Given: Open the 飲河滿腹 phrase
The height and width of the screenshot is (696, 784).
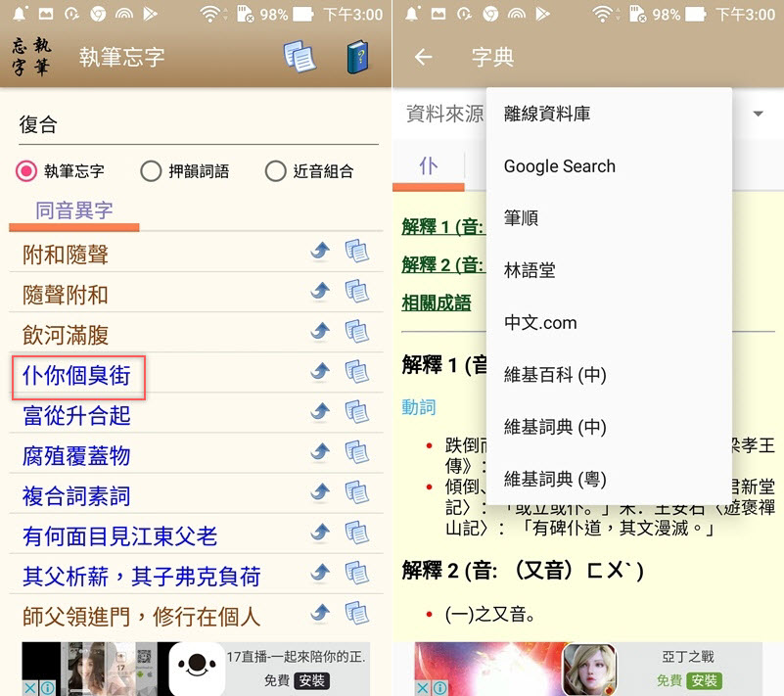Looking at the screenshot, I should pos(65,335).
